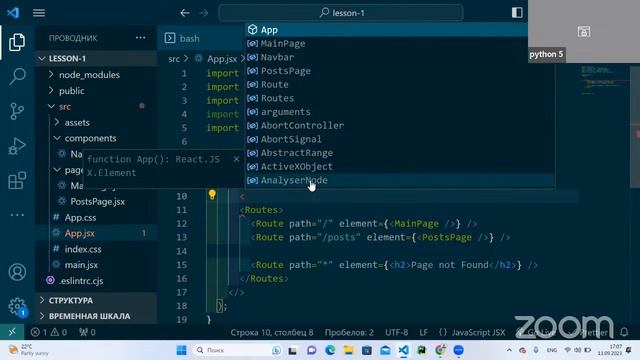Select App.jsx in the file tree
Screen dimensions: 640x360
pos(79,233)
